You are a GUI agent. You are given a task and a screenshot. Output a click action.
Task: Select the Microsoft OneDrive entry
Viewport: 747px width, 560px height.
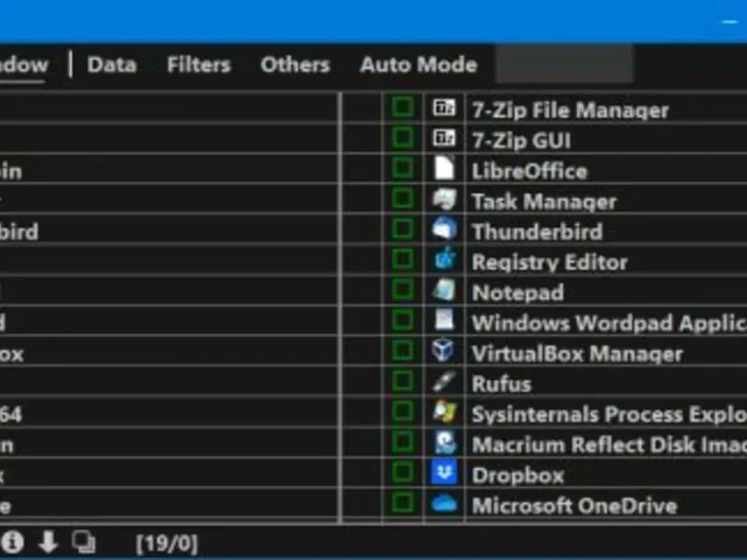click(574, 506)
